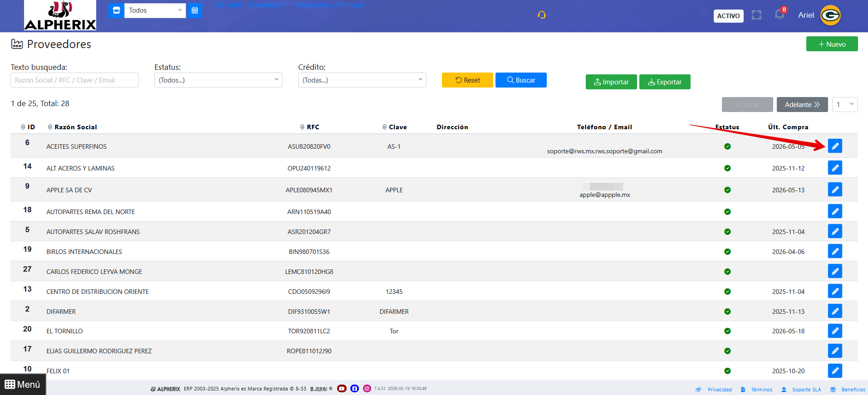Open Alpherix YouTube icon in footer
The width and height of the screenshot is (868, 395).
[x=342, y=389]
